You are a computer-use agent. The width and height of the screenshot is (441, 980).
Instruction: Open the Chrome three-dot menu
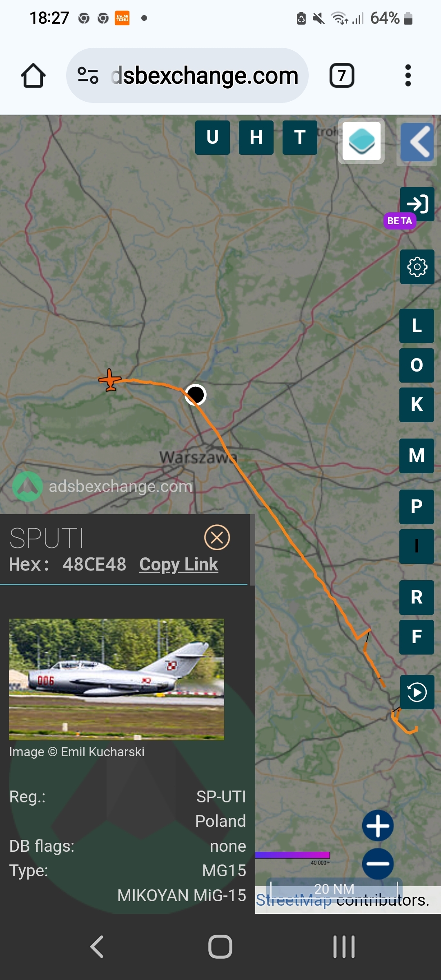pyautogui.click(x=408, y=76)
